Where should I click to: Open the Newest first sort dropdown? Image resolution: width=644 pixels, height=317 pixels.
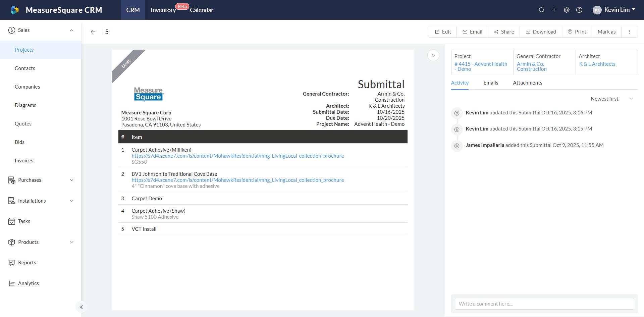(x=612, y=99)
